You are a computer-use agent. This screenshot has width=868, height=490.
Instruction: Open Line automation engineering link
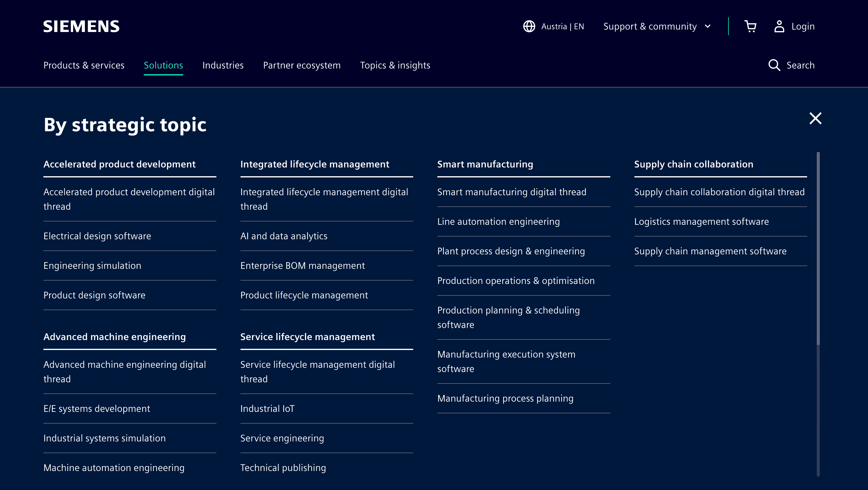(x=498, y=221)
